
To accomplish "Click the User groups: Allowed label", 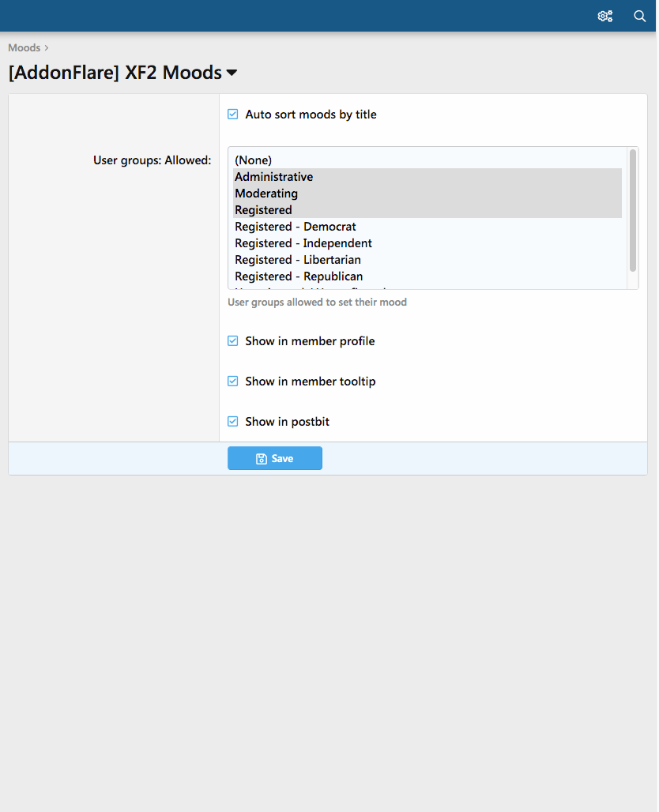I will [x=153, y=160].
